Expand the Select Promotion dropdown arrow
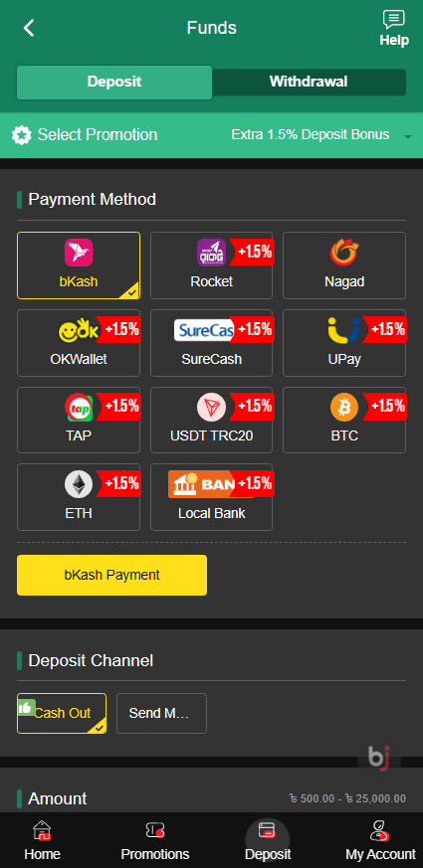 click(x=408, y=136)
